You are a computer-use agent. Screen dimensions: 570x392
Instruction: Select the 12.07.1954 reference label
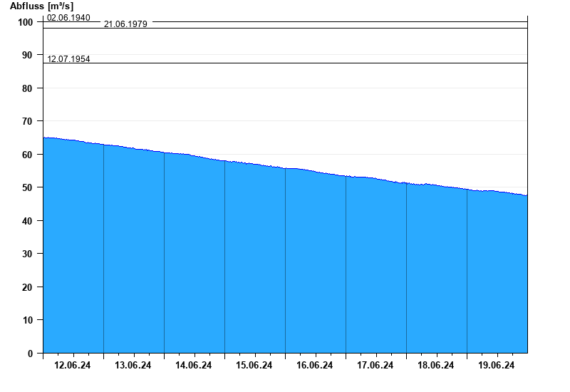[x=68, y=59]
